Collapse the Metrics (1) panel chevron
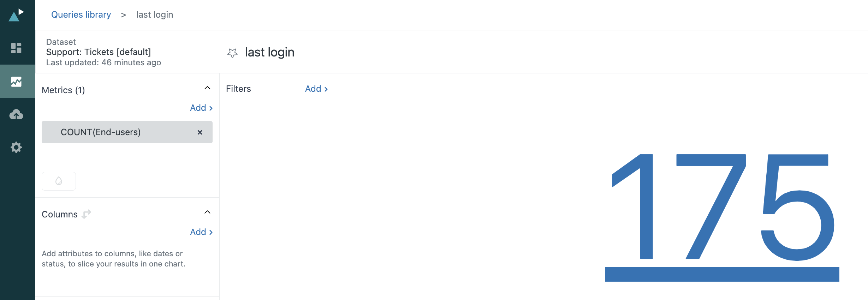Viewport: 868px width, 300px height. (207, 88)
